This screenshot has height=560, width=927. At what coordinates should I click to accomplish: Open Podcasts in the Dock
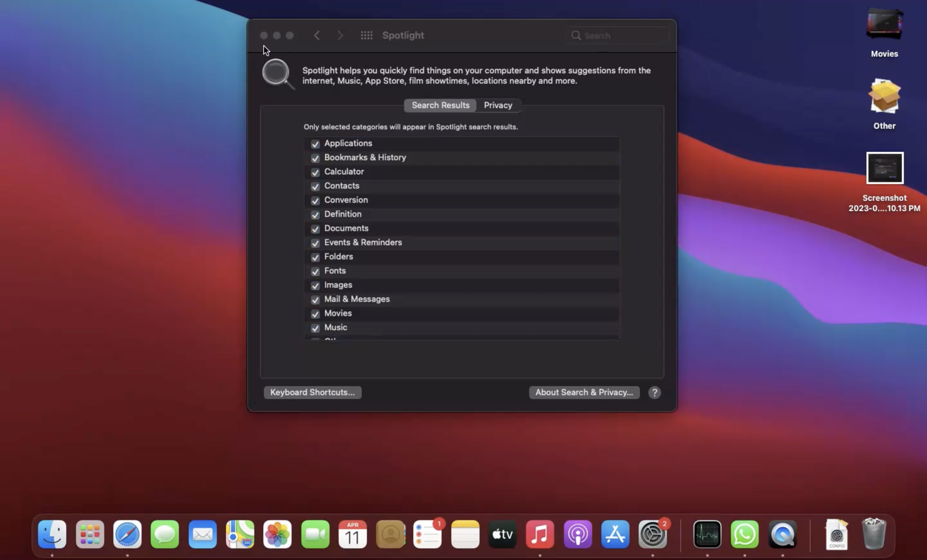coord(578,534)
